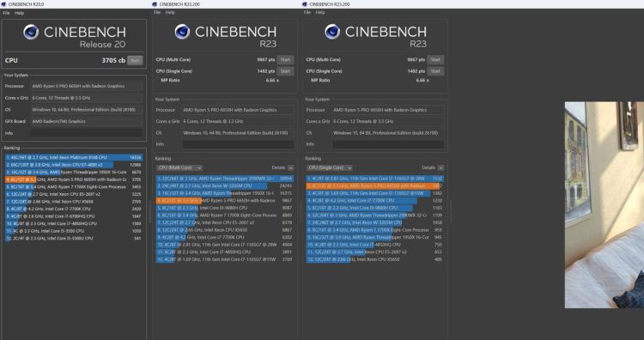644x340 pixels.
Task: Click the rendered room image preview
Action: (x=605, y=204)
